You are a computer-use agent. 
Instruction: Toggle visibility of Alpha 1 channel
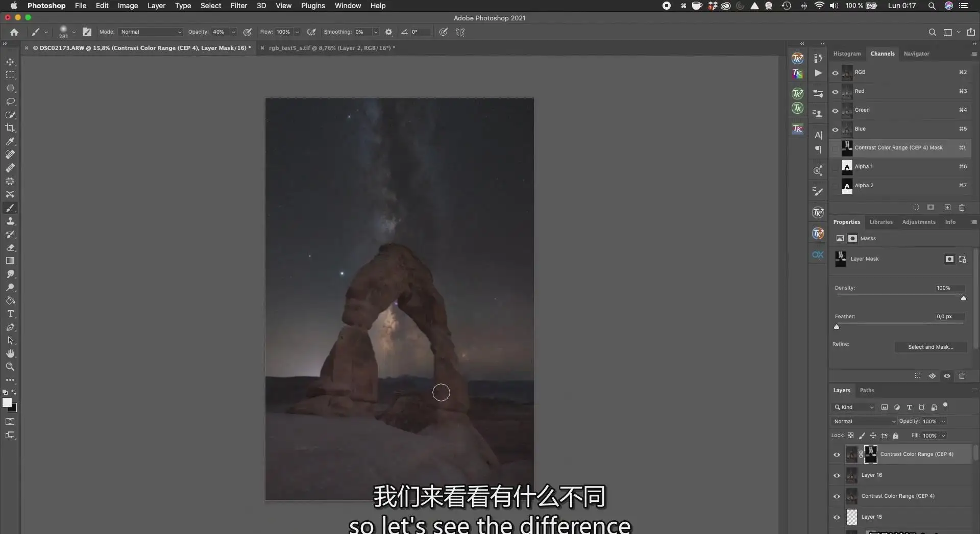click(836, 167)
